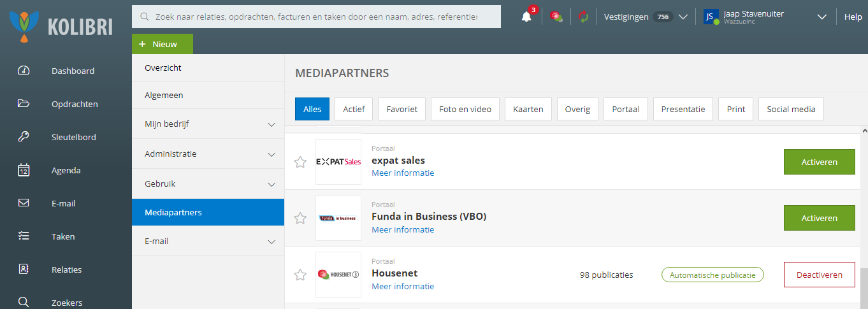The image size is (868, 309).
Task: Click the Housenet partner title
Action: (394, 273)
